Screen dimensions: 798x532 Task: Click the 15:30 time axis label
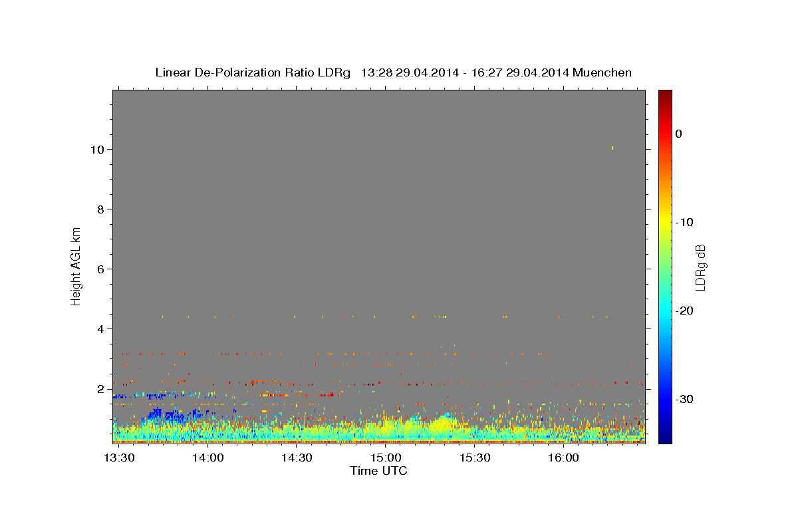point(475,458)
